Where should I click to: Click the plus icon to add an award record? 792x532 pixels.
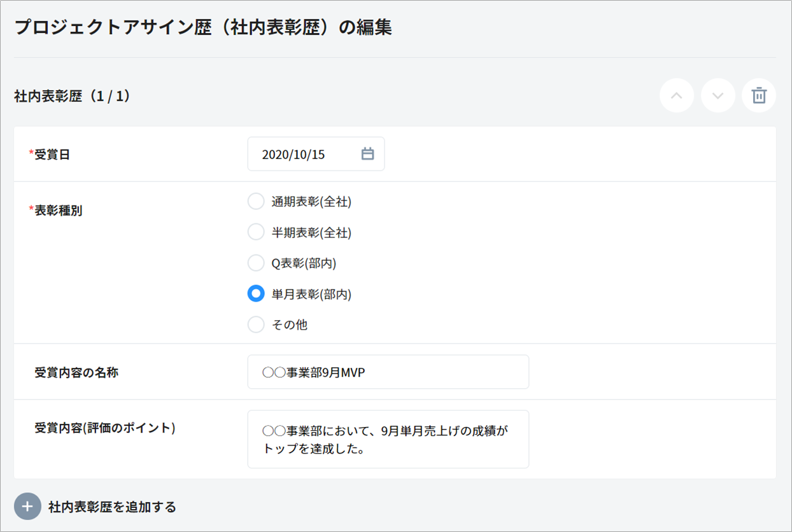(x=27, y=507)
